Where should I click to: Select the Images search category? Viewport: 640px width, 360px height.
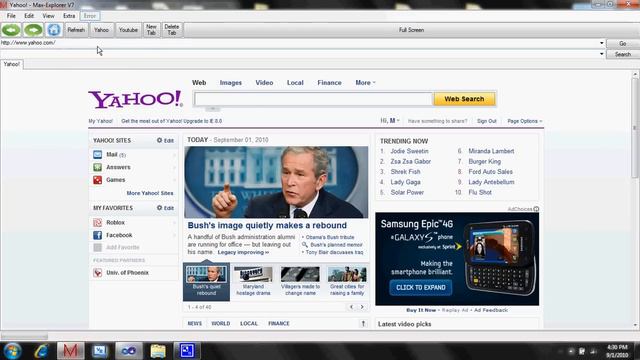pyautogui.click(x=231, y=82)
